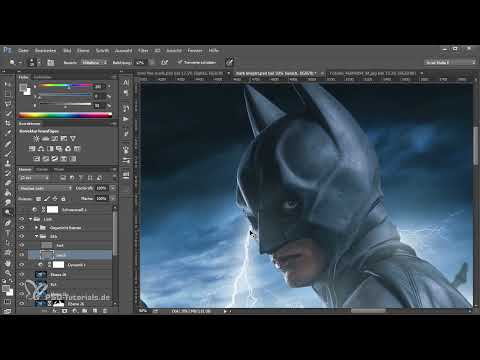
Task: Toggle airbrush mode in options bar
Action: pos(164,62)
